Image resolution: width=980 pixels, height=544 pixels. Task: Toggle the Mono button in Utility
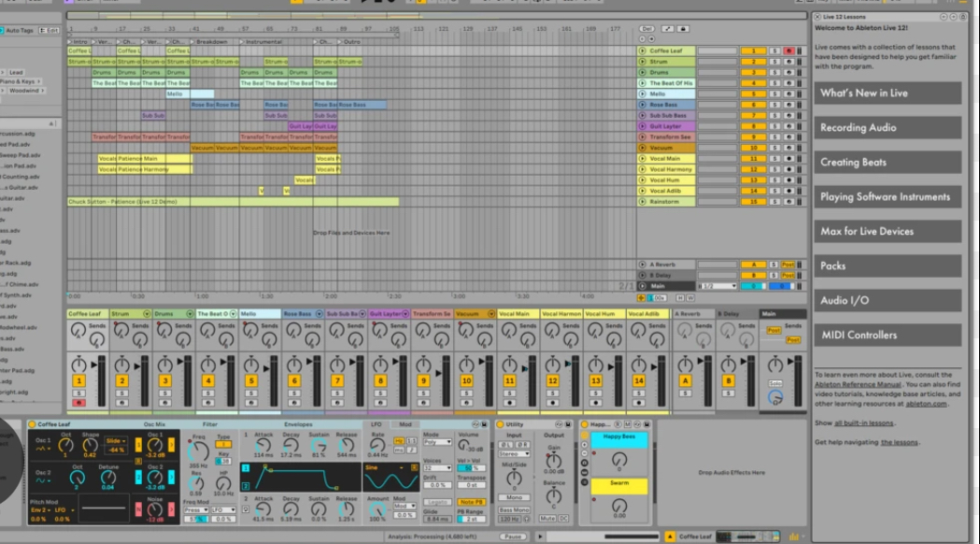pos(514,497)
